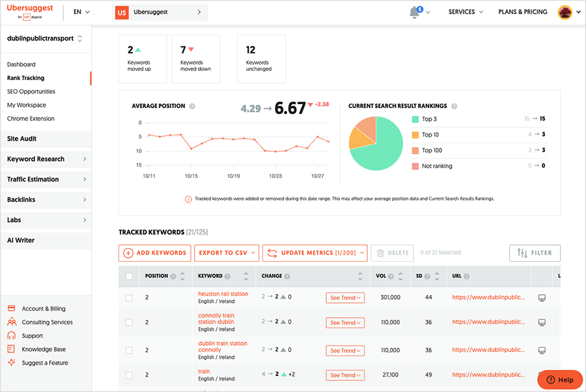Open My Workspace in sidebar
Viewport: 586px width, 392px height.
(x=27, y=105)
